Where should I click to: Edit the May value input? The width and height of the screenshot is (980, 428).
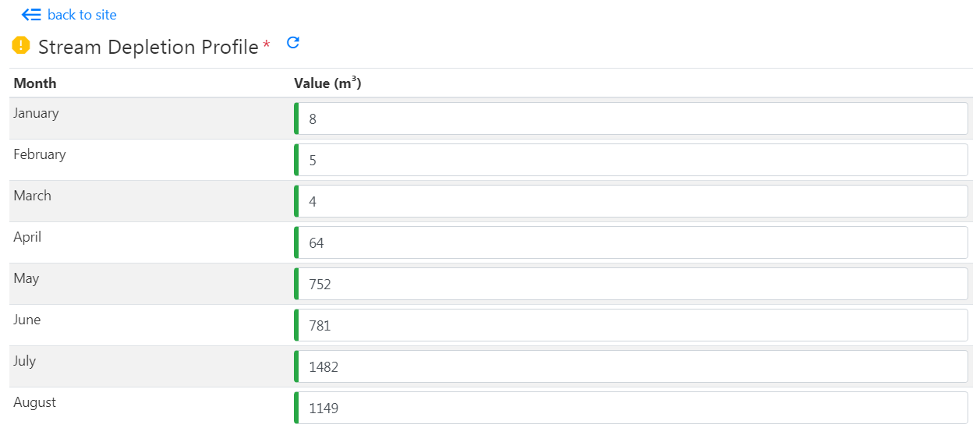tap(632, 285)
